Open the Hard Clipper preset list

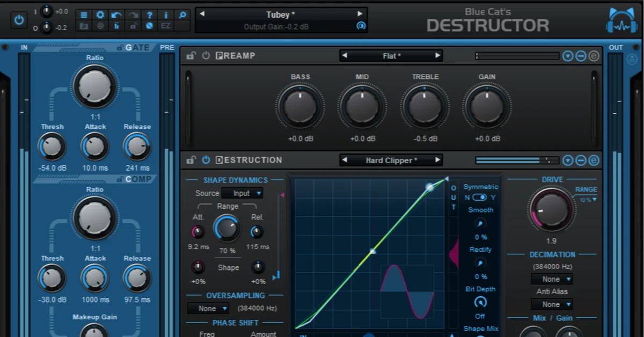pos(391,160)
